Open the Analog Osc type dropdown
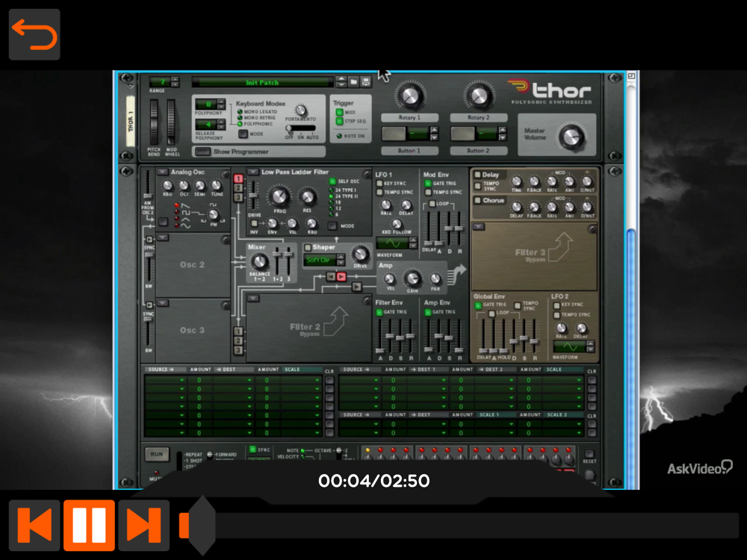The width and height of the screenshot is (747, 560). [162, 172]
